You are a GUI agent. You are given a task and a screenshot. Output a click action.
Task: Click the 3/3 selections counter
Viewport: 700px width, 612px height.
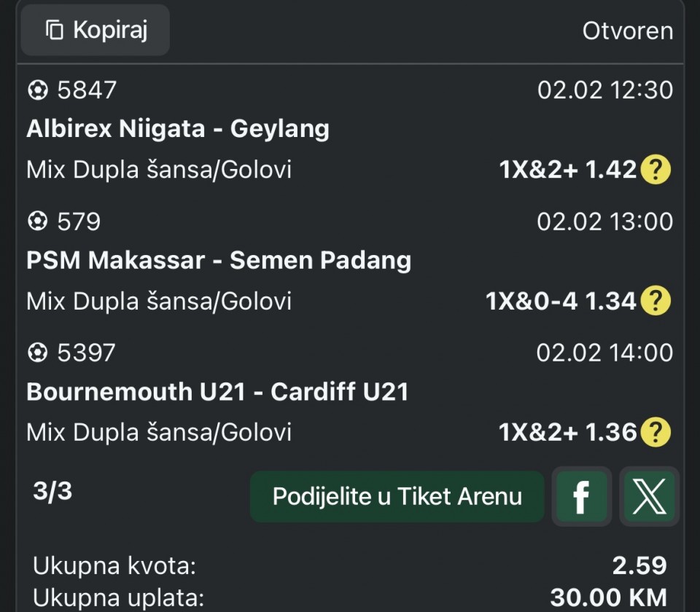(52, 492)
